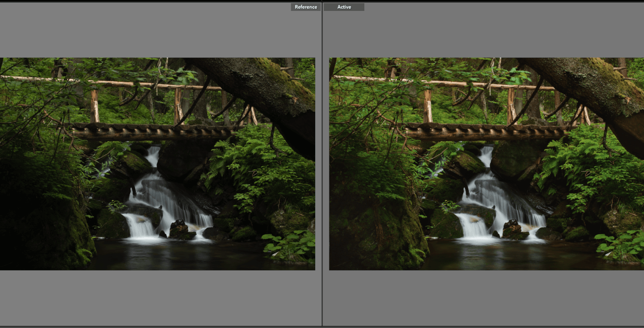Click empty gray area below the Active photo

tap(483, 298)
